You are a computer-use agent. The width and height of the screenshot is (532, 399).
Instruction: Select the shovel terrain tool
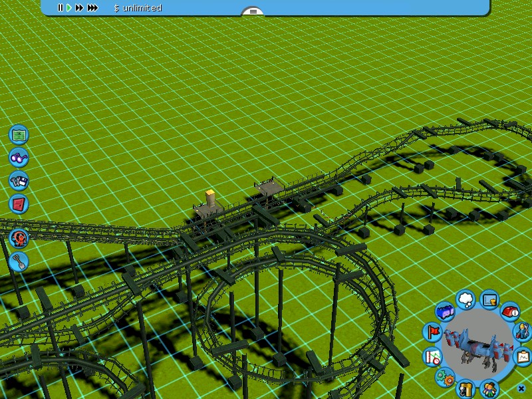tap(19, 261)
